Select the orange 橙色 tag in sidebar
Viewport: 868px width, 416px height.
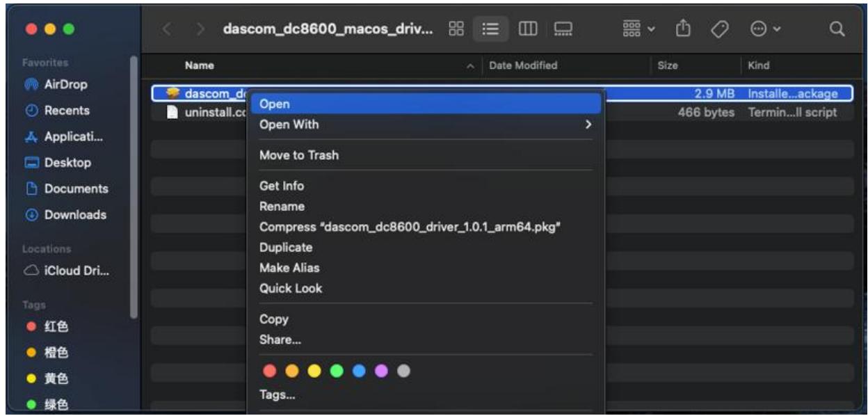47,352
